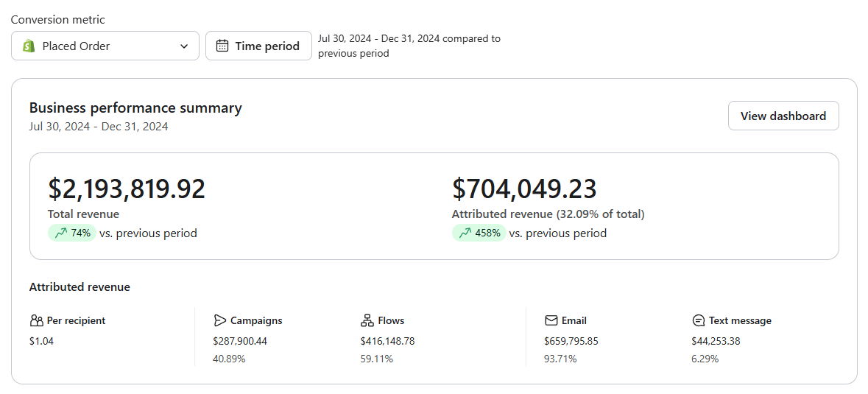
Task: Click the Flows revenue amount $416,148.78
Action: [x=387, y=341]
